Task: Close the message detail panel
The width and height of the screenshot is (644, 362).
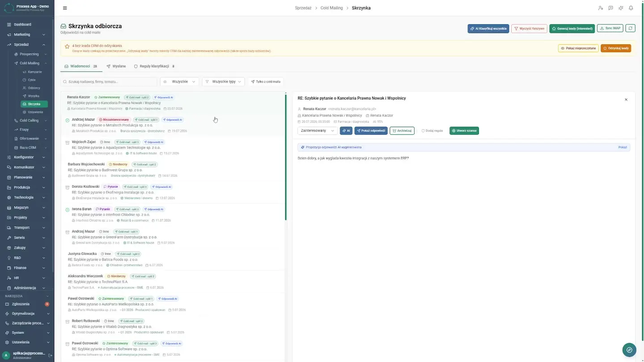Action: [x=626, y=100]
